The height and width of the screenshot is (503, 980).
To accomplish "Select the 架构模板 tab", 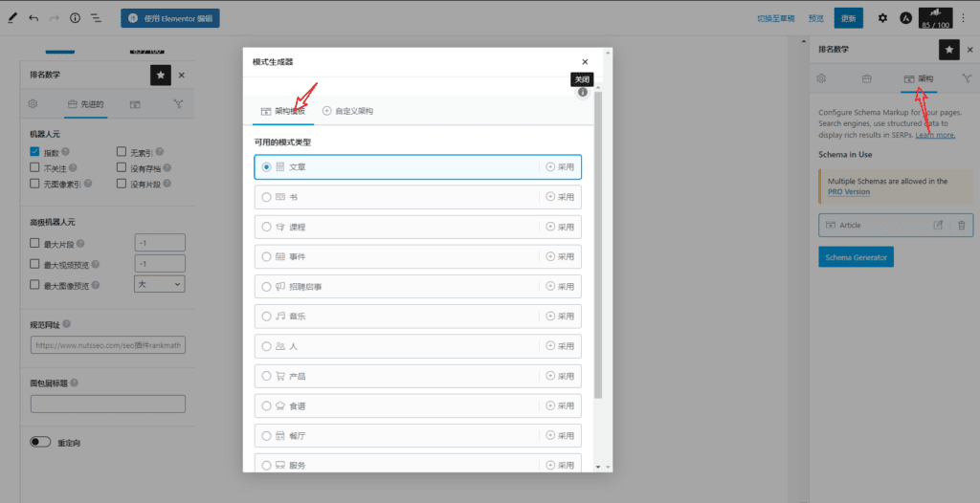I will (283, 111).
